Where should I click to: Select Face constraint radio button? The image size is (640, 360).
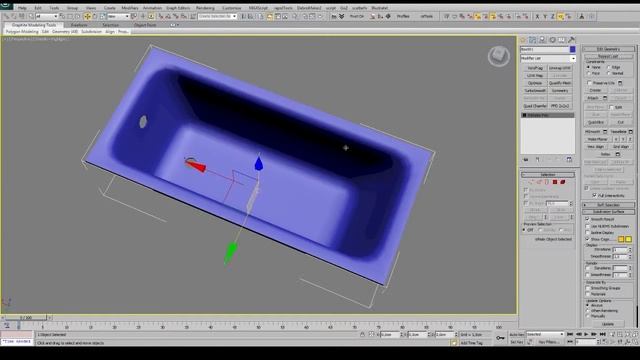[x=588, y=73]
